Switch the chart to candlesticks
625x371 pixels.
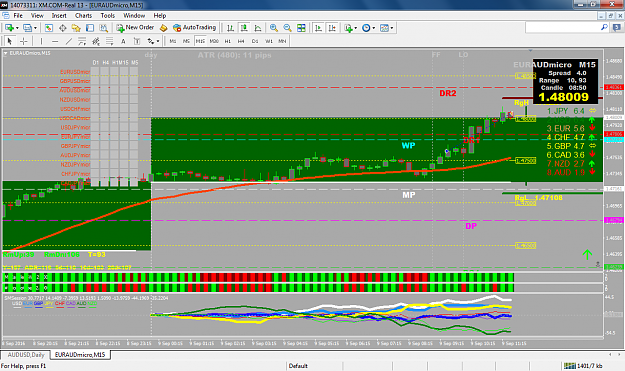[244, 28]
